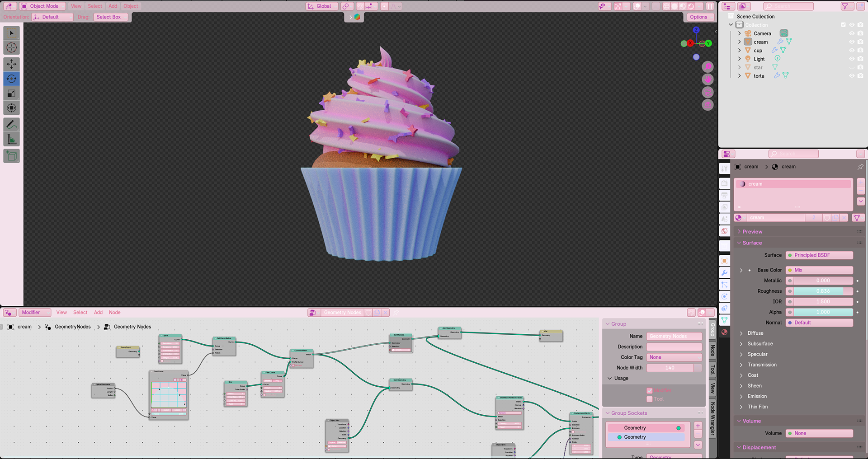Pin the cream properties context

pos(860,167)
